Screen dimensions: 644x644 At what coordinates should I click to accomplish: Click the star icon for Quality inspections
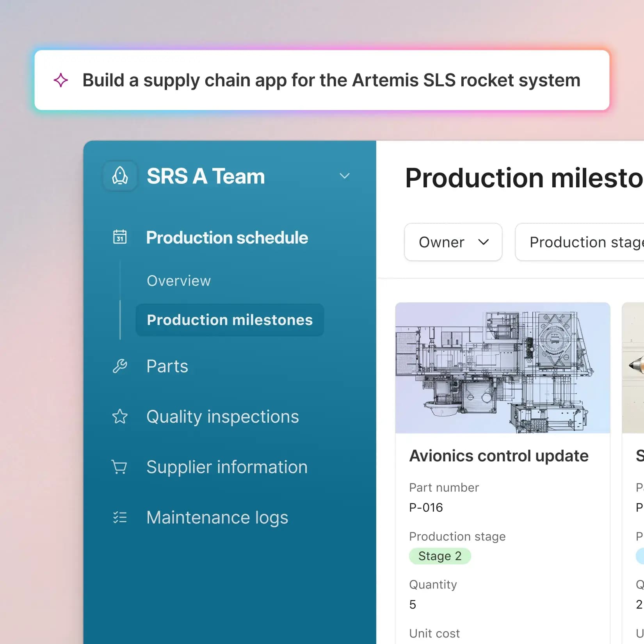pyautogui.click(x=120, y=416)
